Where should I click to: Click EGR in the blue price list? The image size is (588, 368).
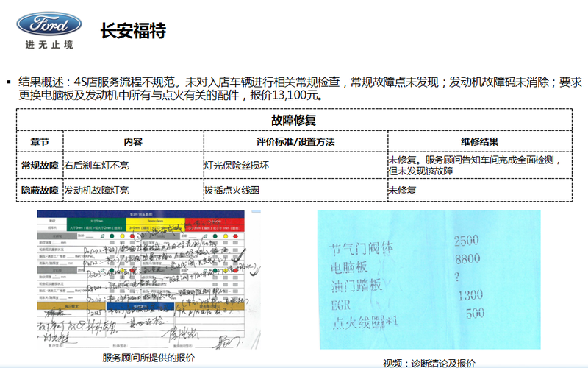click(341, 305)
